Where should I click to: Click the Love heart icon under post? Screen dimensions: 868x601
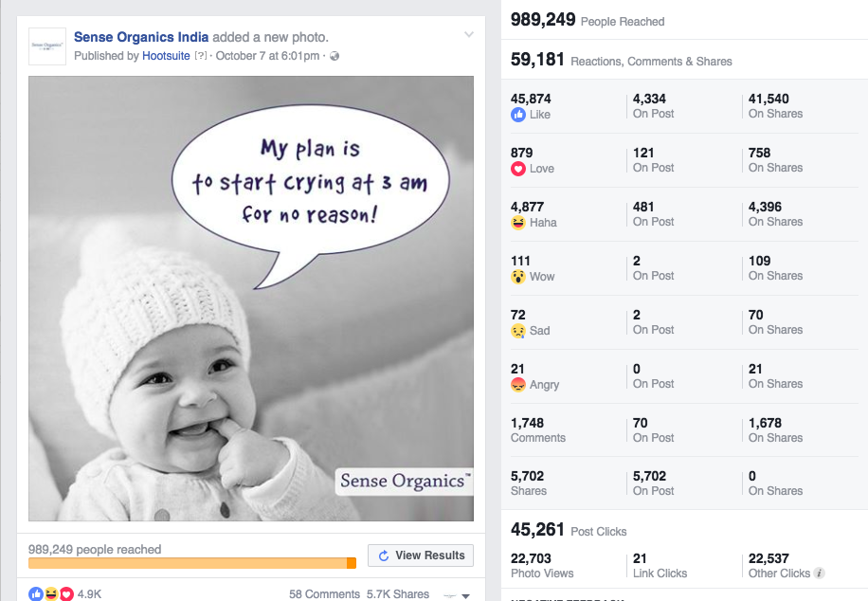(65, 594)
